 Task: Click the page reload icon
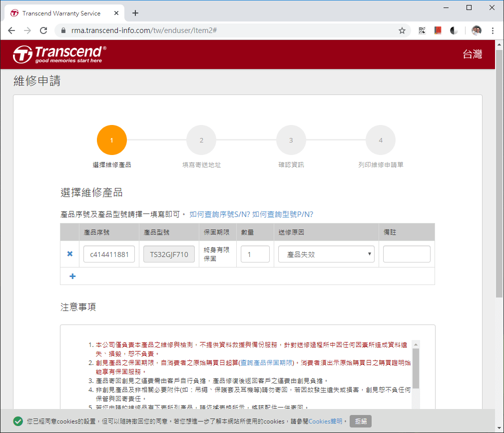44,30
